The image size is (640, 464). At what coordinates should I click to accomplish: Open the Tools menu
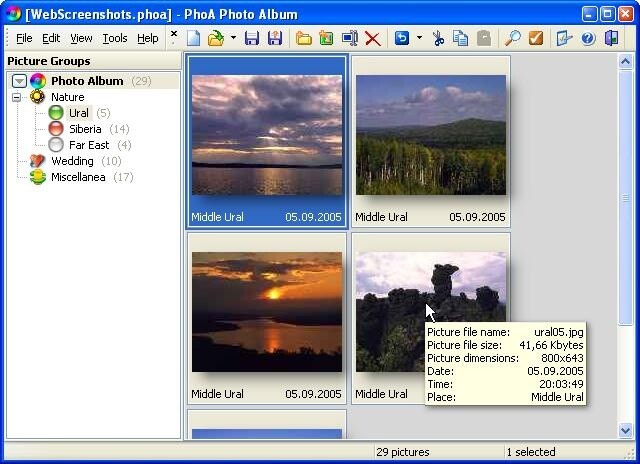pyautogui.click(x=115, y=38)
